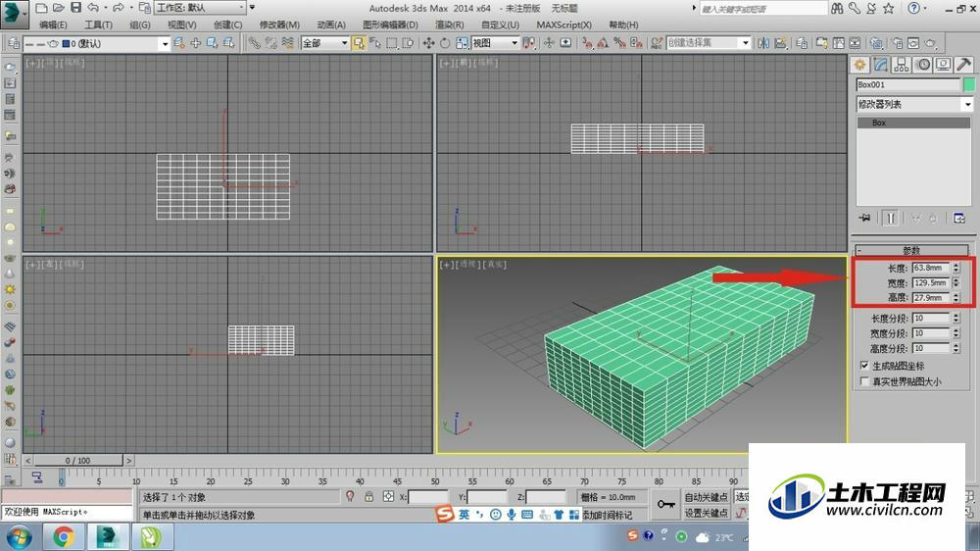Toggle the Spinner Snap icon
This screenshot has height=551, width=980.
point(636,43)
